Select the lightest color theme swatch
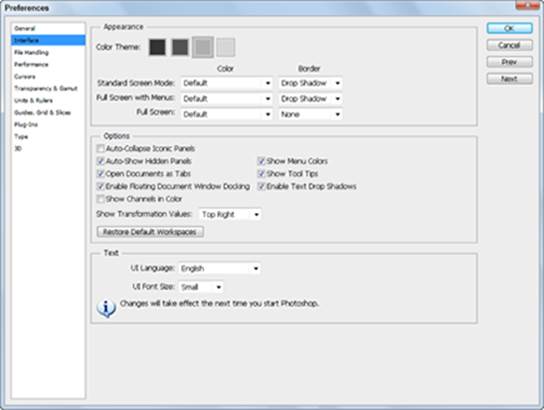544x410 pixels. tap(226, 47)
